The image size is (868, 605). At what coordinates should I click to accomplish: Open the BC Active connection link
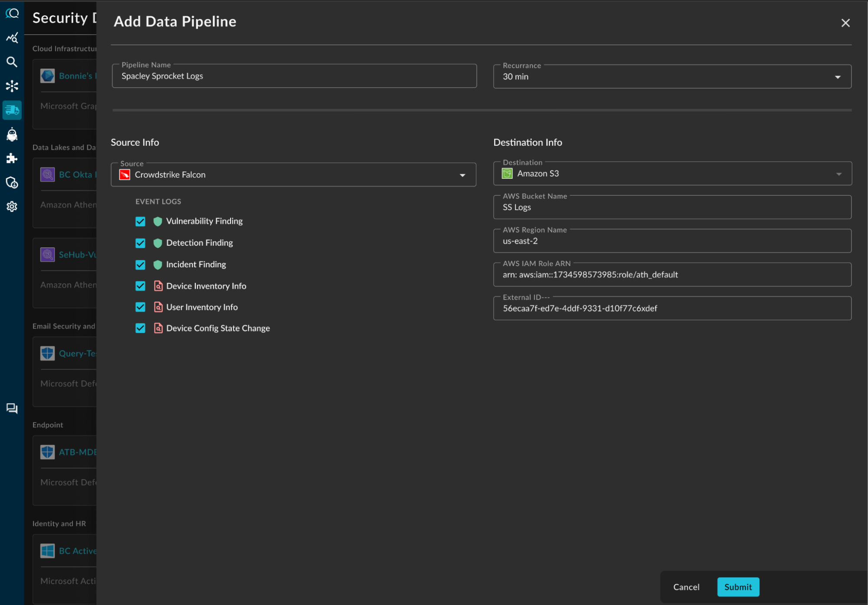coord(77,551)
